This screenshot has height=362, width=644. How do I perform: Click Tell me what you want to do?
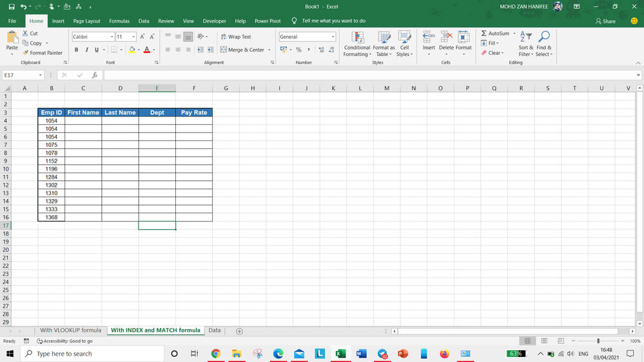click(x=333, y=21)
